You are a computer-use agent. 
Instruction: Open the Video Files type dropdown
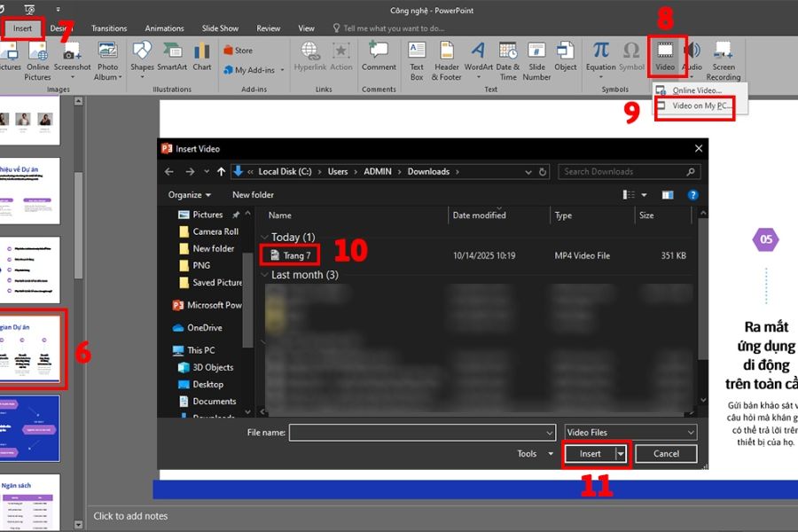click(630, 432)
